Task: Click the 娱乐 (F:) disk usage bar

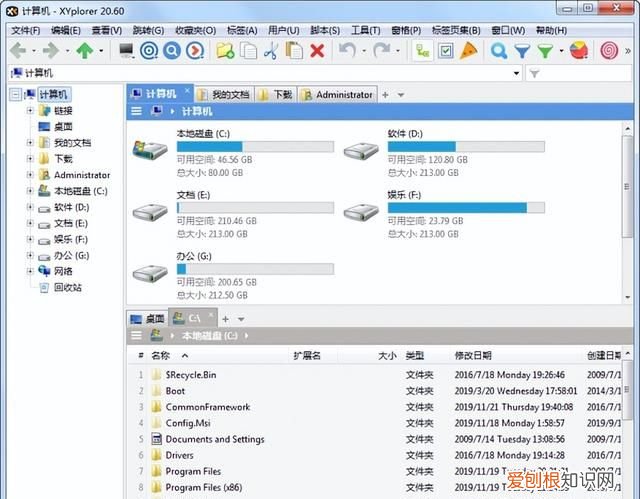Action: [x=466, y=208]
